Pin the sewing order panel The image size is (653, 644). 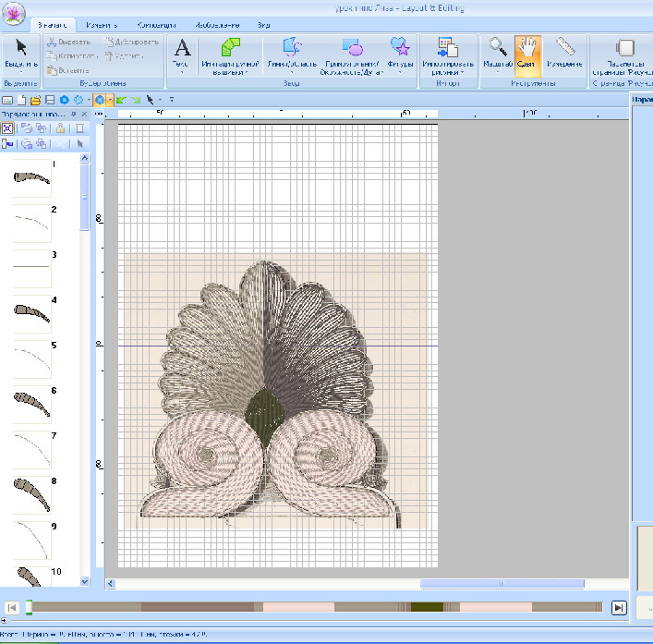point(73,114)
